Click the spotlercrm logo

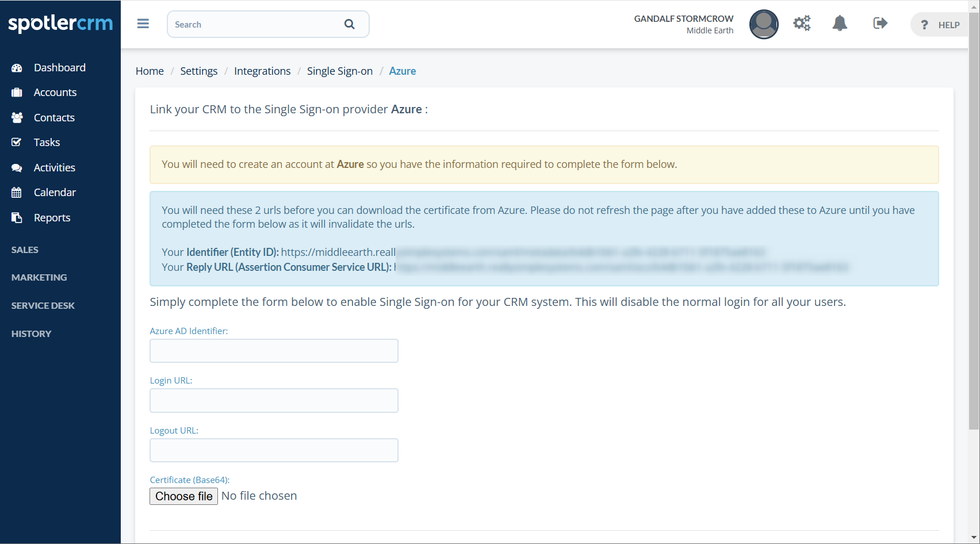click(x=60, y=24)
